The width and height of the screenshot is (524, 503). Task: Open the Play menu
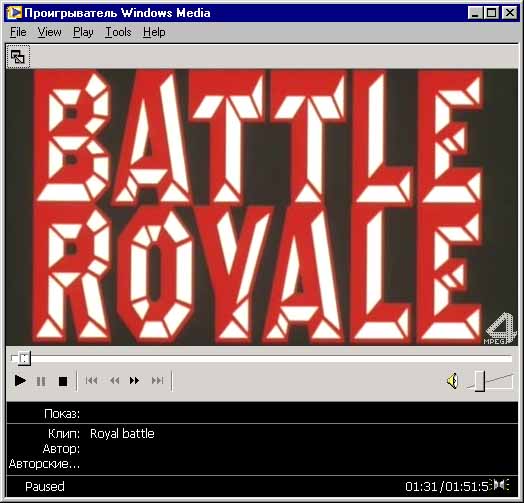(83, 32)
